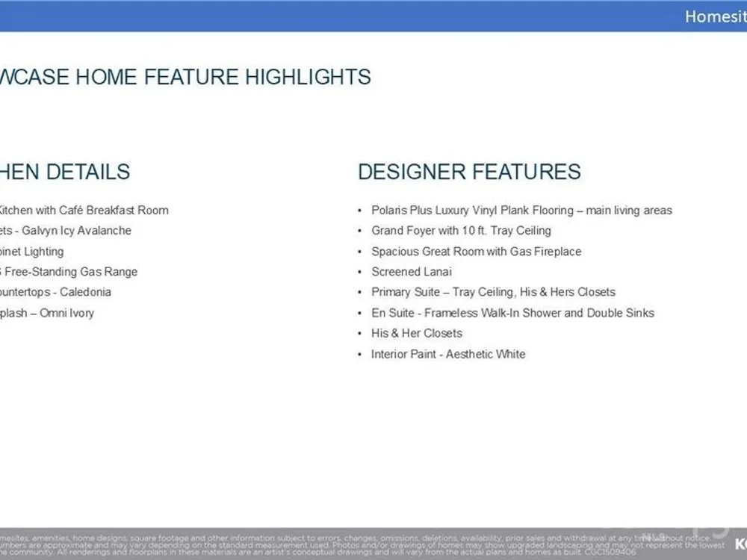Screen dimensions: 747x560
Task: Click the Countertops - Caledonia line
Action: click(x=55, y=292)
